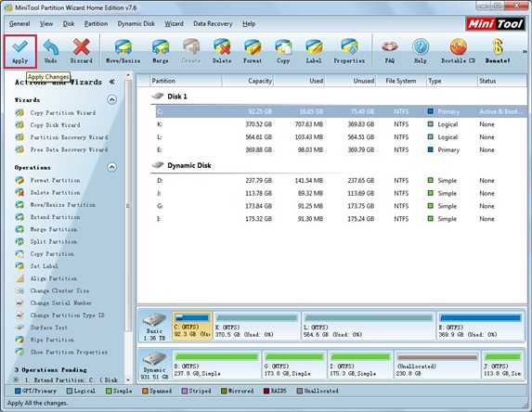
Task: Click the Format toolbar icon
Action: 253,52
